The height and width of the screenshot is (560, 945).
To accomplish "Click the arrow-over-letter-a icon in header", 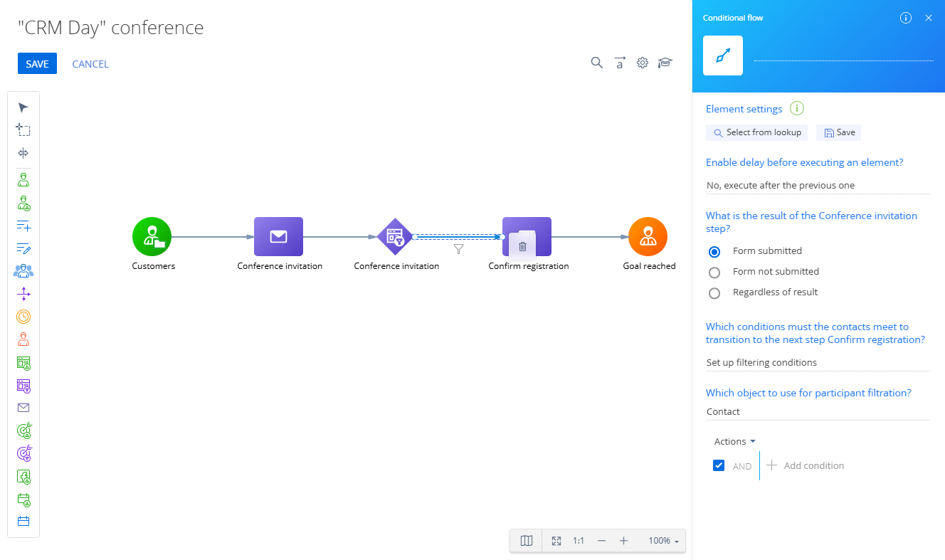I will [620, 63].
